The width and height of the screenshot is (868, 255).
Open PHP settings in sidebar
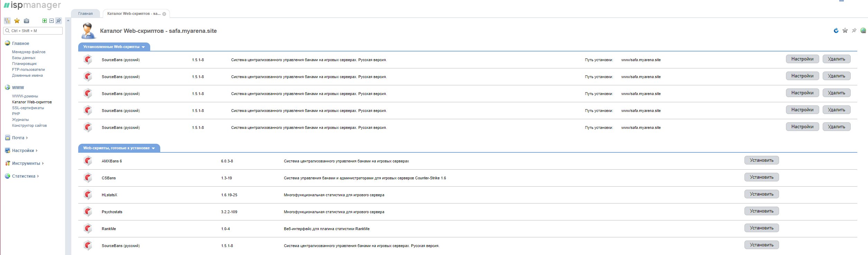pyautogui.click(x=16, y=114)
